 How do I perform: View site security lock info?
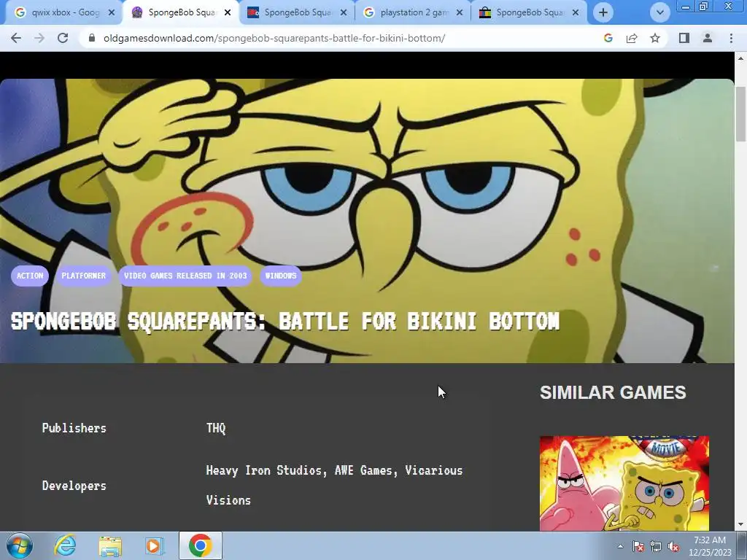coord(92,38)
